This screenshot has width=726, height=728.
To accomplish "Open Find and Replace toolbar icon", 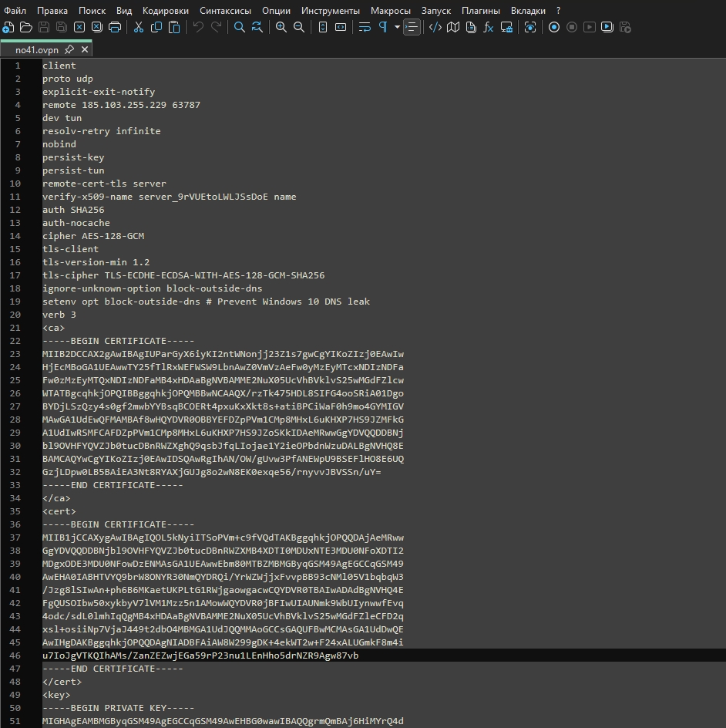I will [x=257, y=28].
